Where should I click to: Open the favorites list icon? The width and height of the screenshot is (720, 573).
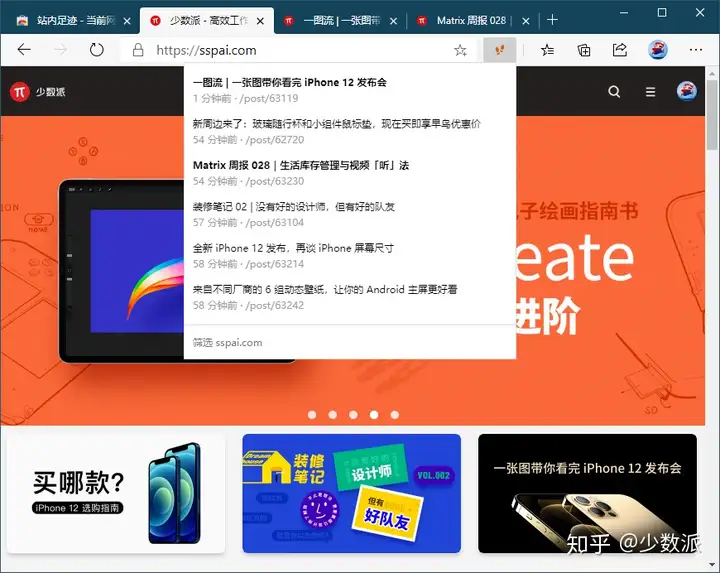[x=547, y=50]
